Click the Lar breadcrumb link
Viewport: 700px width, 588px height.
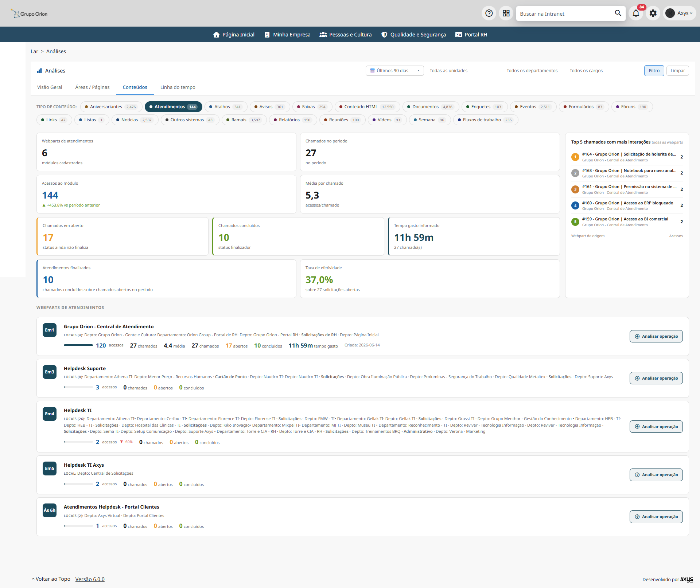pyautogui.click(x=34, y=51)
